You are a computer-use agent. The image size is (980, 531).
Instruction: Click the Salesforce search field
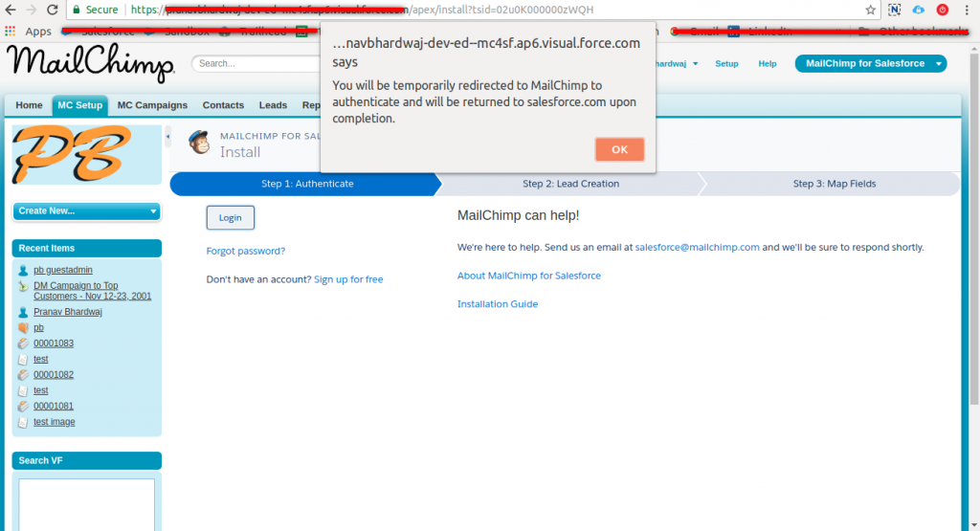point(256,63)
